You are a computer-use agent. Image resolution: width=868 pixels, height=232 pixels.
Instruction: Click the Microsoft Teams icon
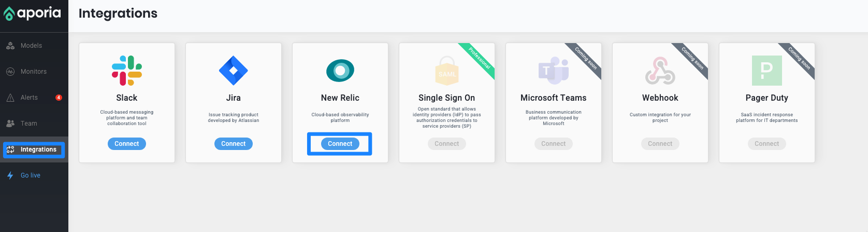click(553, 71)
